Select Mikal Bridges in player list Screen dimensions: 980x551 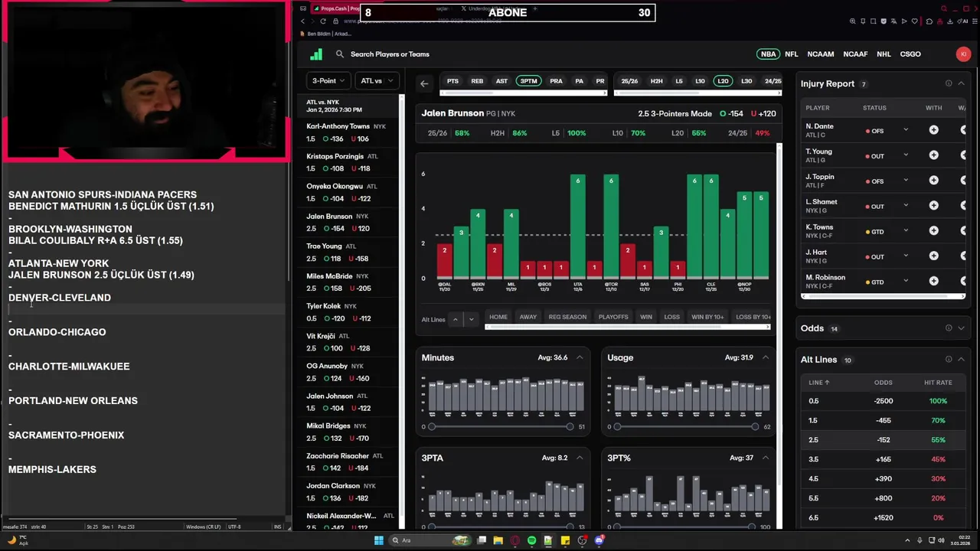click(349, 432)
